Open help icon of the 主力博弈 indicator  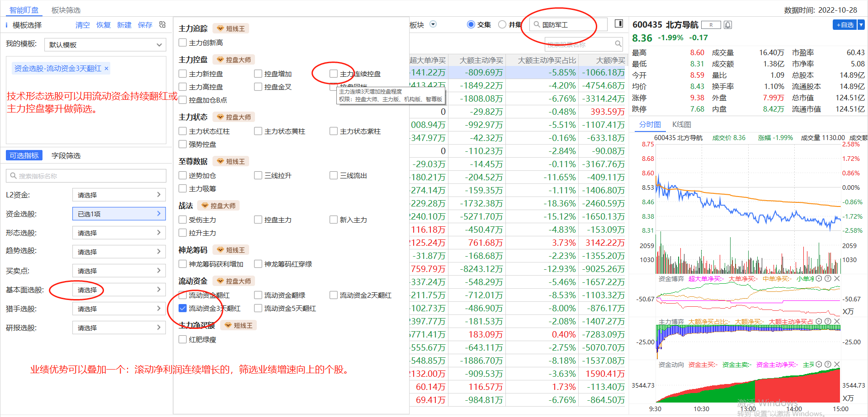[x=828, y=321]
